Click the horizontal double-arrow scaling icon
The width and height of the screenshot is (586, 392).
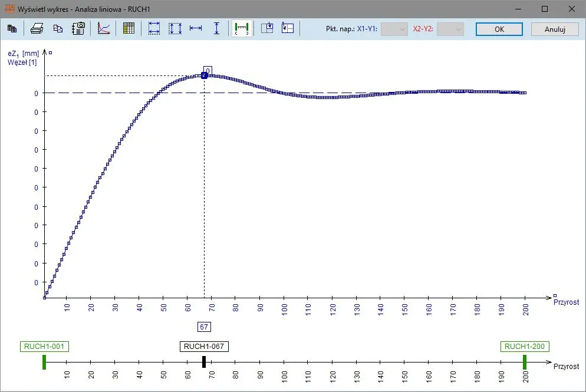tap(196, 29)
